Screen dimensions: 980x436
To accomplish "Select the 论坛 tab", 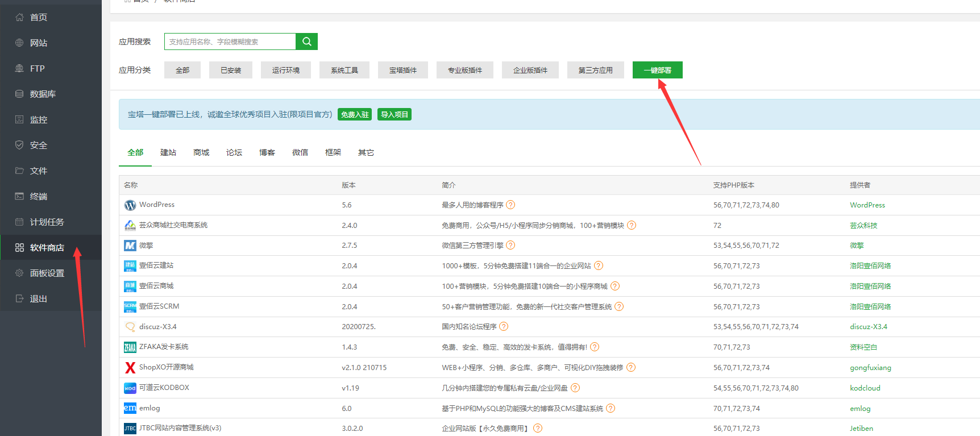I will click(x=234, y=152).
